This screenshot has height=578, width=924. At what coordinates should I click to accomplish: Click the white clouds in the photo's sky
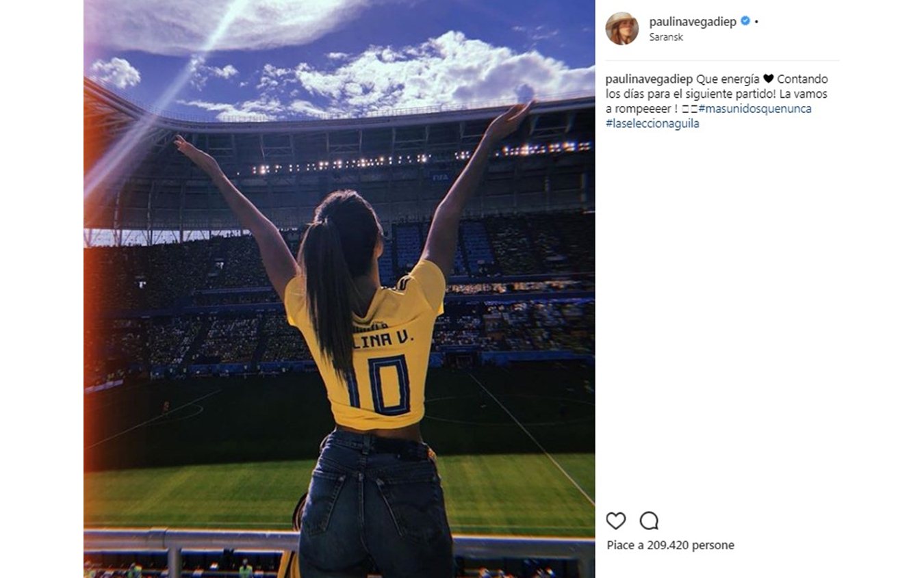[x=438, y=68]
